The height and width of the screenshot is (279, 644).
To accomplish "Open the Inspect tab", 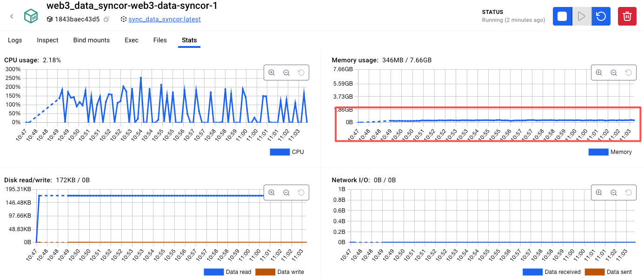I will pos(48,40).
